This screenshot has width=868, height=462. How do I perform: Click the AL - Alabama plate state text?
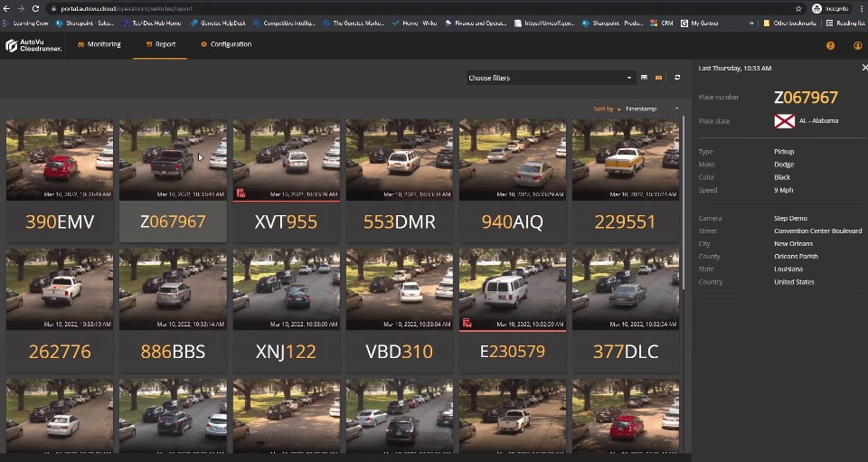[x=819, y=120]
